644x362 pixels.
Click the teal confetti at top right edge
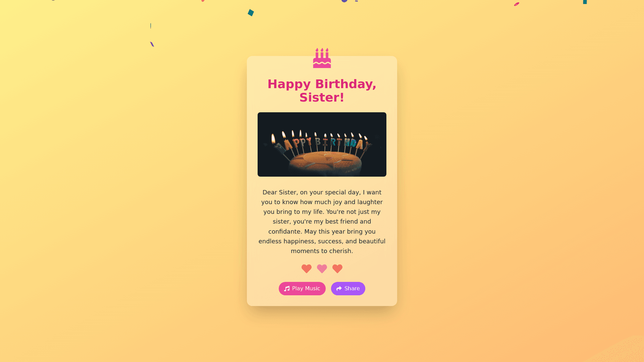585,2
